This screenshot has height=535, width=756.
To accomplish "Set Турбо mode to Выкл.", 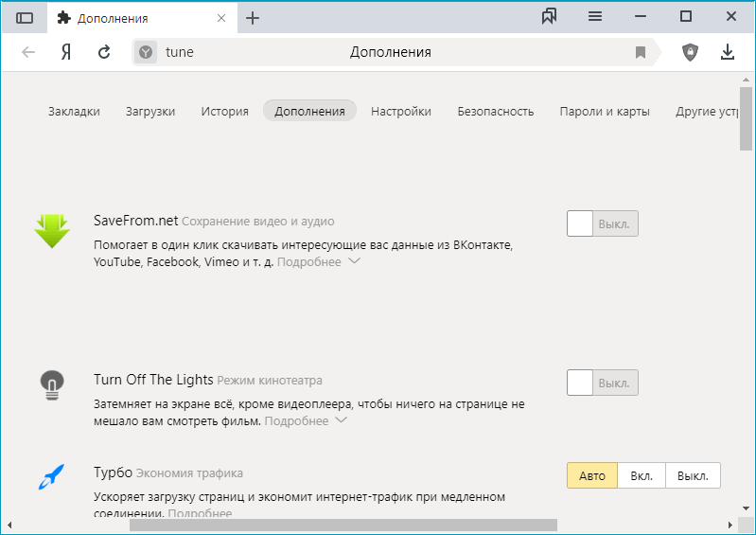I will 693,475.
